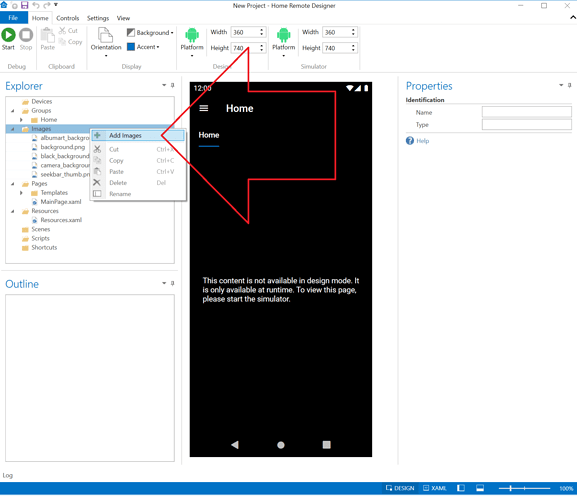Click the blue Accent color swatch
577x500 pixels.
pos(131,47)
